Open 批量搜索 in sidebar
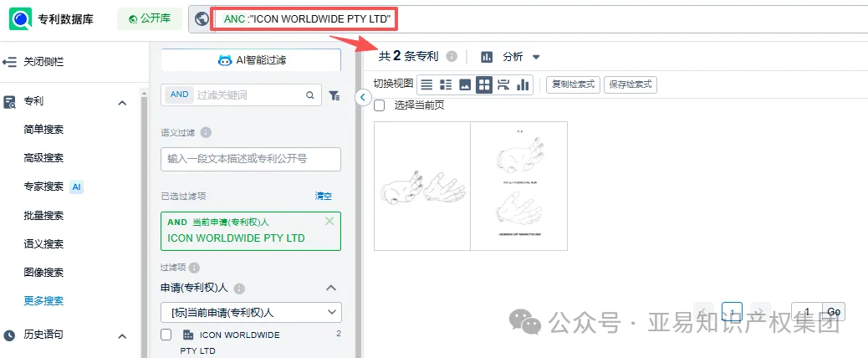Screen dimensions: 868x358 point(43,215)
